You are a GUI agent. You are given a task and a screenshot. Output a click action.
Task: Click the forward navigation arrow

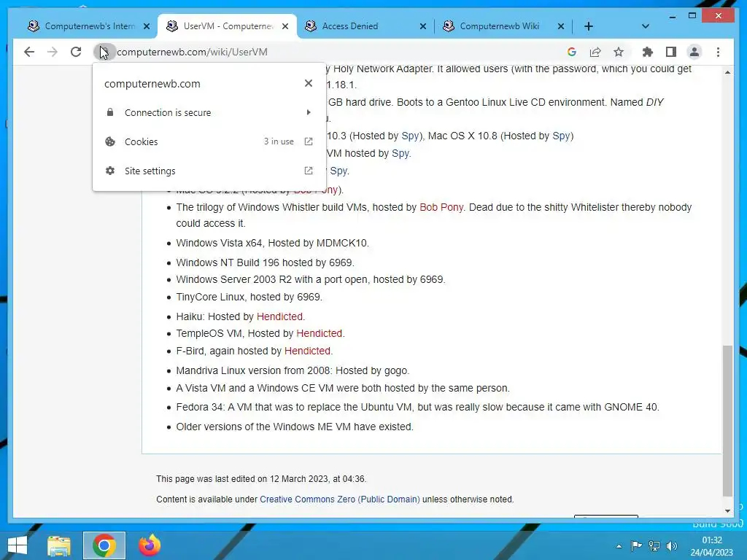coord(53,52)
